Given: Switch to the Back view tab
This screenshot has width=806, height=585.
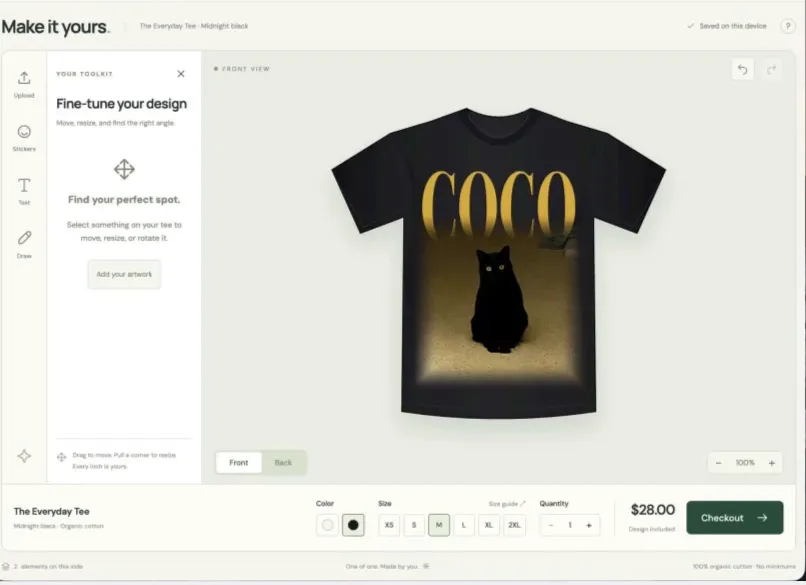Looking at the screenshot, I should tap(283, 463).
